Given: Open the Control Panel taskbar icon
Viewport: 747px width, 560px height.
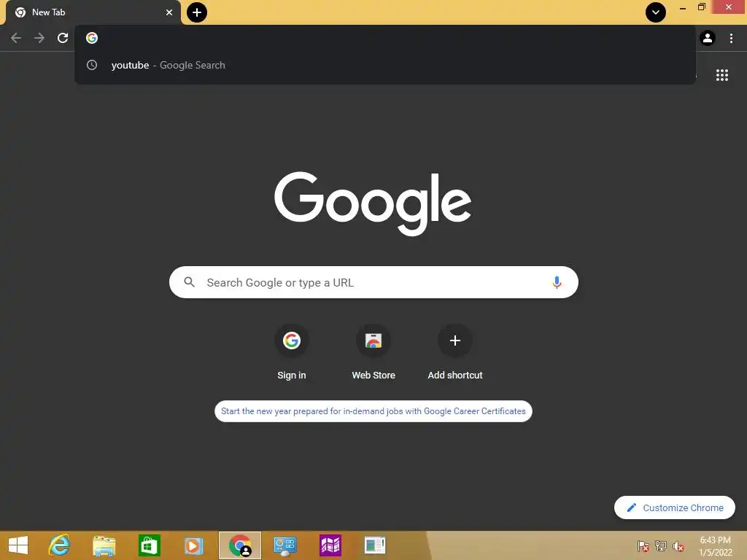Looking at the screenshot, I should 285,545.
